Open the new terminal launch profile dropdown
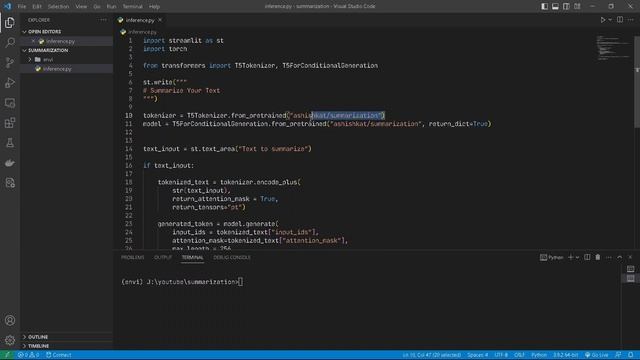The height and width of the screenshot is (360, 640). click(577, 258)
